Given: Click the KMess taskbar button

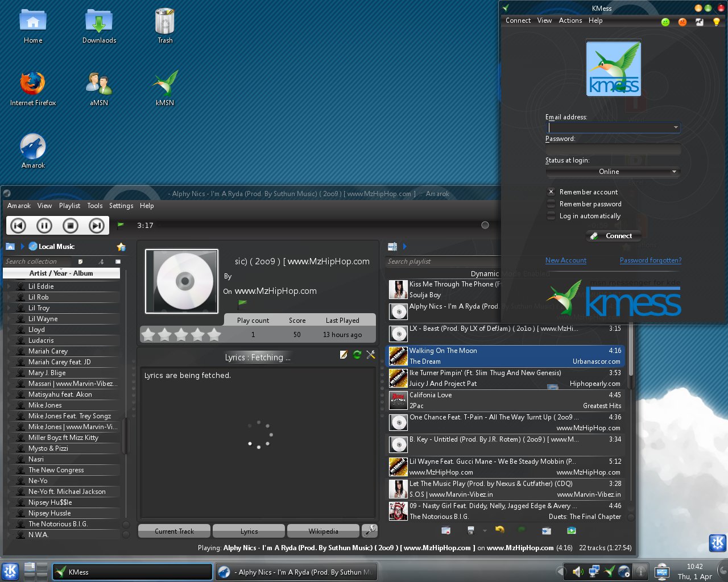Looking at the screenshot, I should [x=133, y=572].
